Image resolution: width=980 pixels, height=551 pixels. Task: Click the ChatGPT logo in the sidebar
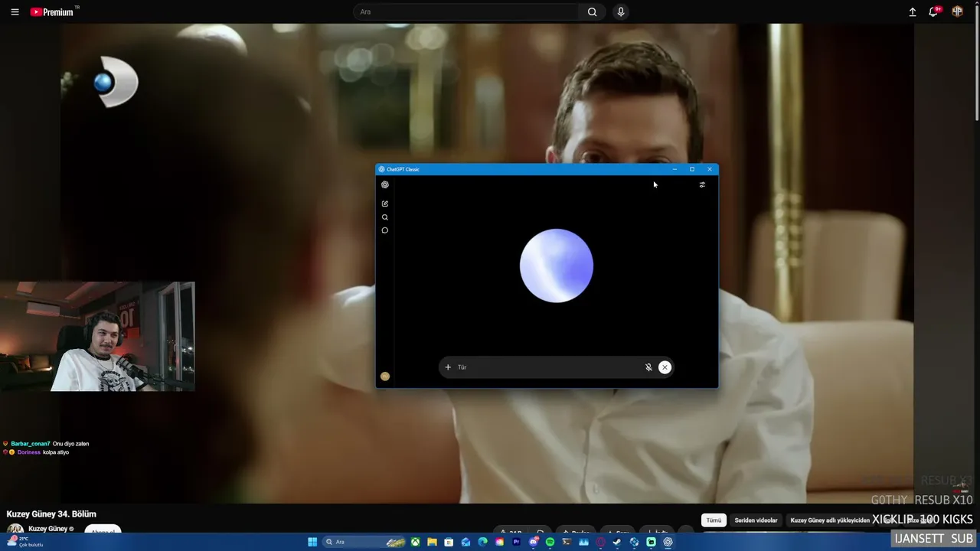click(x=385, y=184)
